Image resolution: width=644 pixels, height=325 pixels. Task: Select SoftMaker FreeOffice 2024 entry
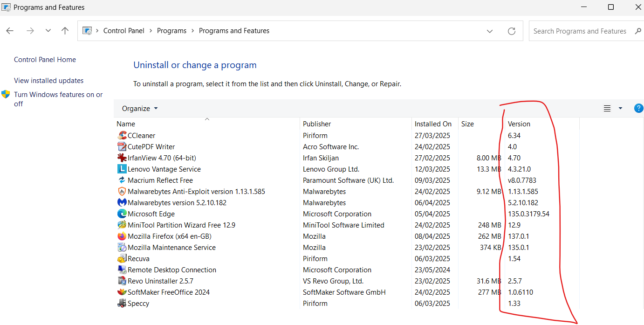pos(169,292)
